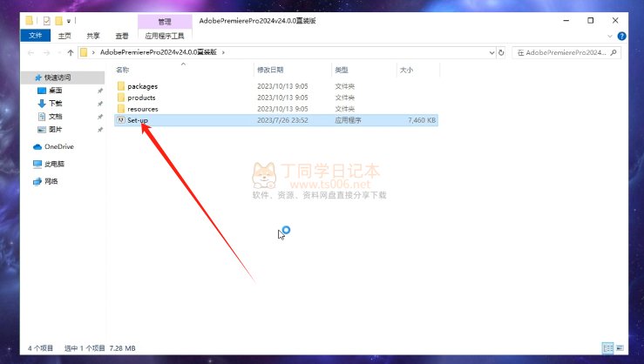This screenshot has height=364, width=644.
Task: Open OneDrive in the navigation pane
Action: (x=59, y=146)
